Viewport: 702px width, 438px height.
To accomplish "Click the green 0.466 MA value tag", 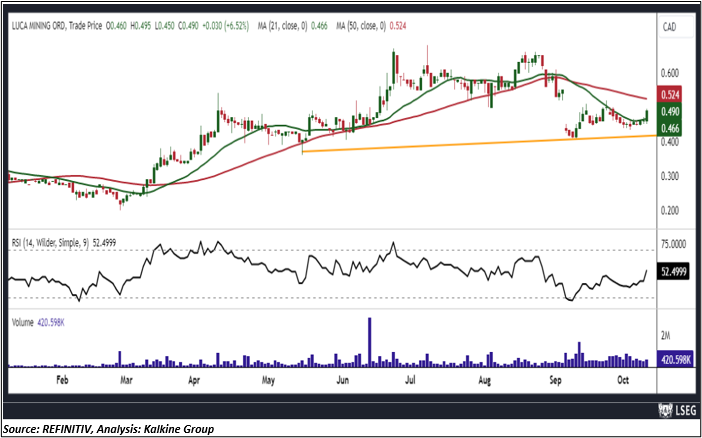I will 671,128.
